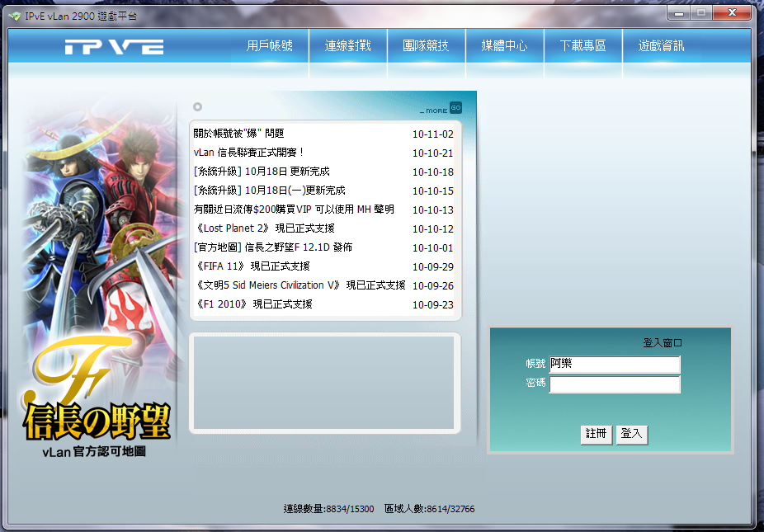
Task: Open the 用戶帳號 menu
Action: point(270,46)
